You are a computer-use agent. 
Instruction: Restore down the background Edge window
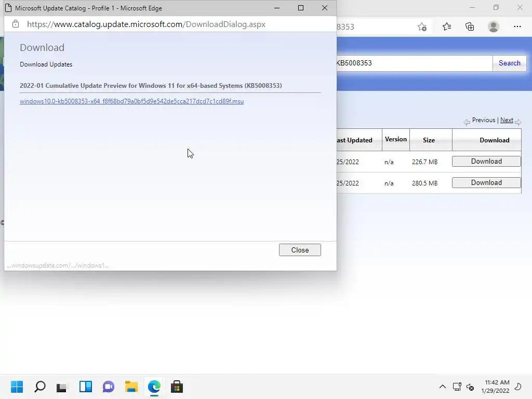pos(496,7)
